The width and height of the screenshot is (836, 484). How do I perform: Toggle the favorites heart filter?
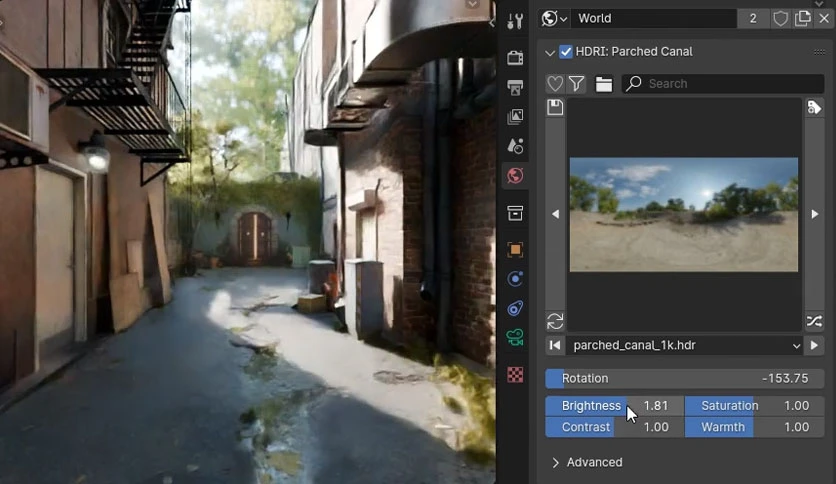[x=555, y=84]
